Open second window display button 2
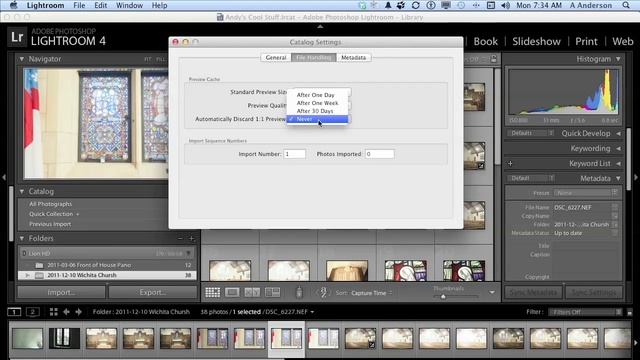The height and width of the screenshot is (360, 640). [x=33, y=312]
